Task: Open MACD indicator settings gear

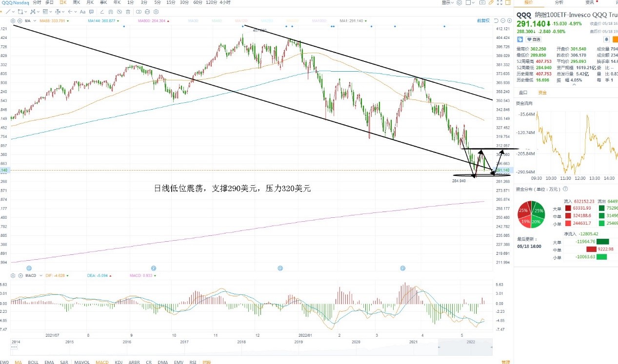Action: click(13, 276)
